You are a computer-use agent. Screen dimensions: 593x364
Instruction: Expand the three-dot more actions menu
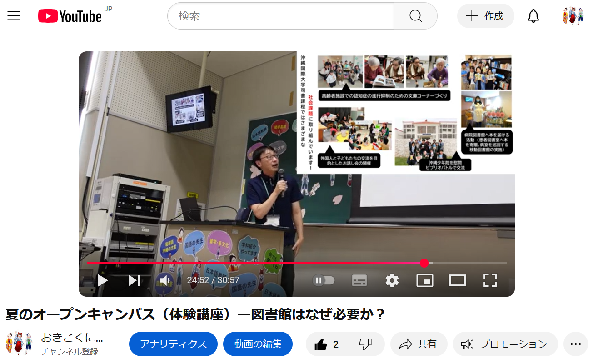[575, 344]
